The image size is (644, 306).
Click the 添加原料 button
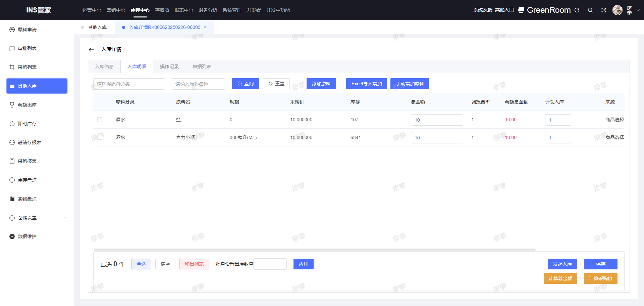321,84
